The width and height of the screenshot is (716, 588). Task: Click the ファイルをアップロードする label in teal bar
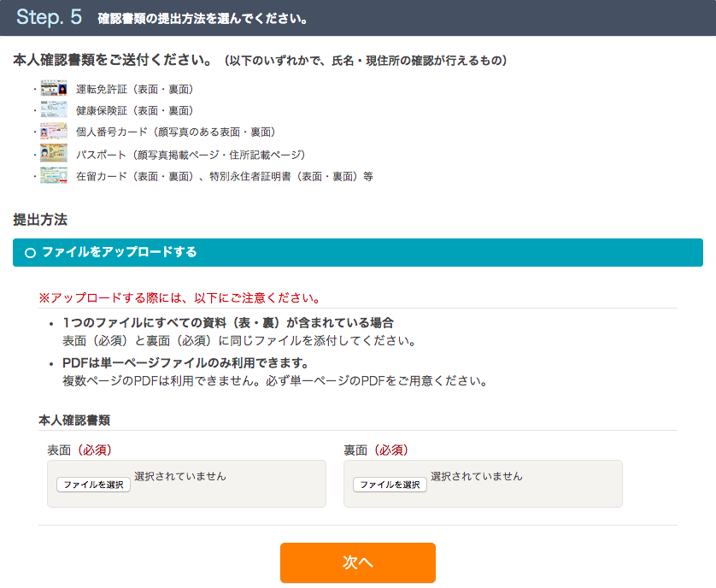coord(120,252)
